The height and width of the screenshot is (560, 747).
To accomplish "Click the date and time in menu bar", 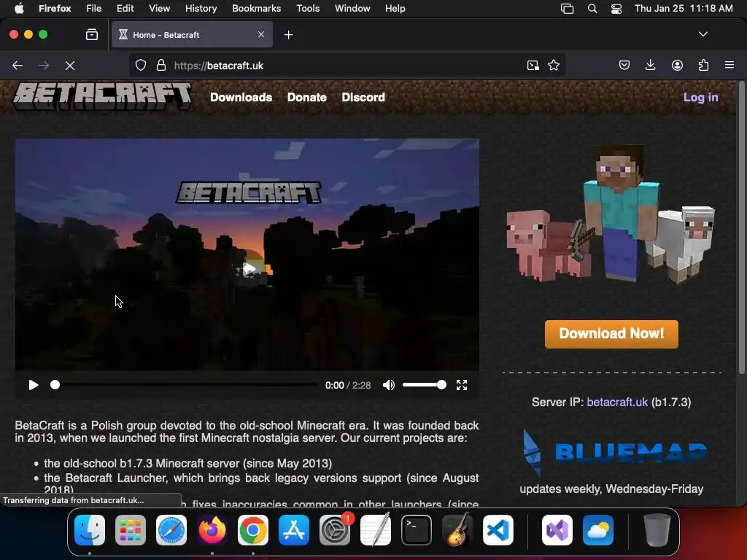I will (684, 9).
